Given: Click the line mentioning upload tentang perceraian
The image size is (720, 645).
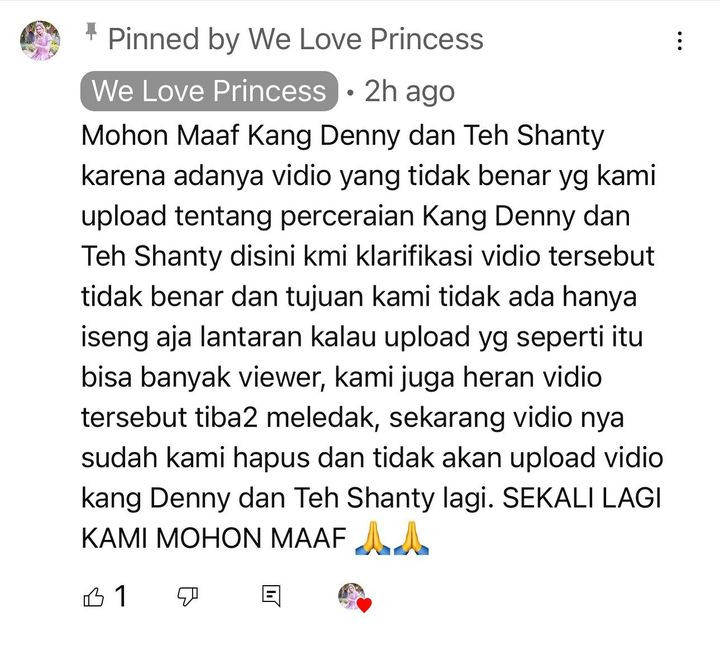Looking at the screenshot, I should pyautogui.click(x=355, y=217).
